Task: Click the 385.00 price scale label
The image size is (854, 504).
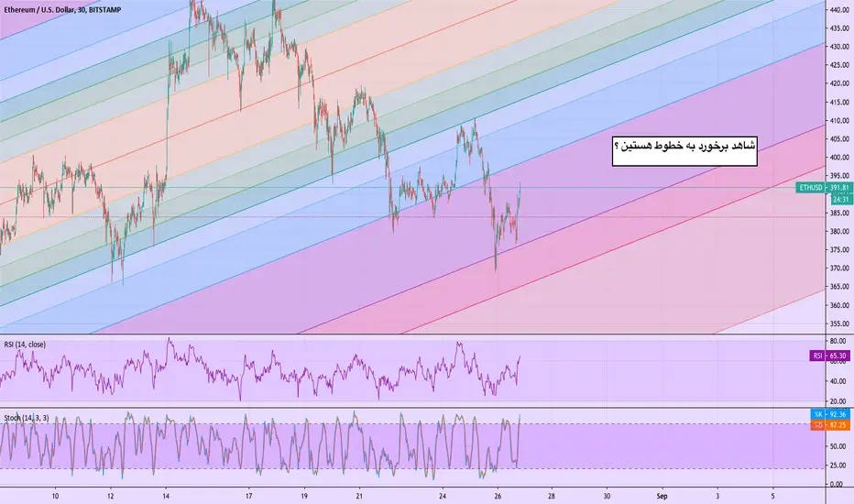Action: coord(839,213)
